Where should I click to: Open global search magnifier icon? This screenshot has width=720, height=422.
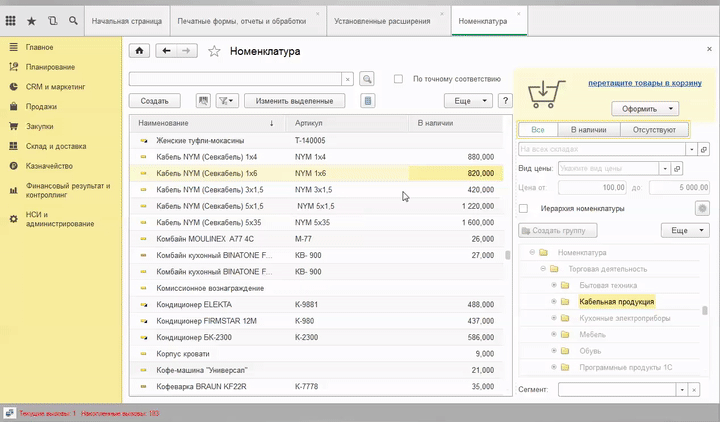[x=73, y=21]
